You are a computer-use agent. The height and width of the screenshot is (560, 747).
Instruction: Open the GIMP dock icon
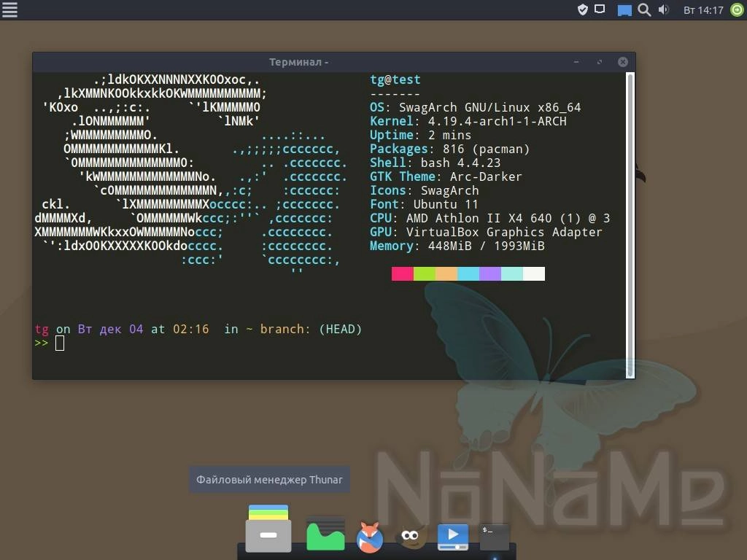[411, 537]
